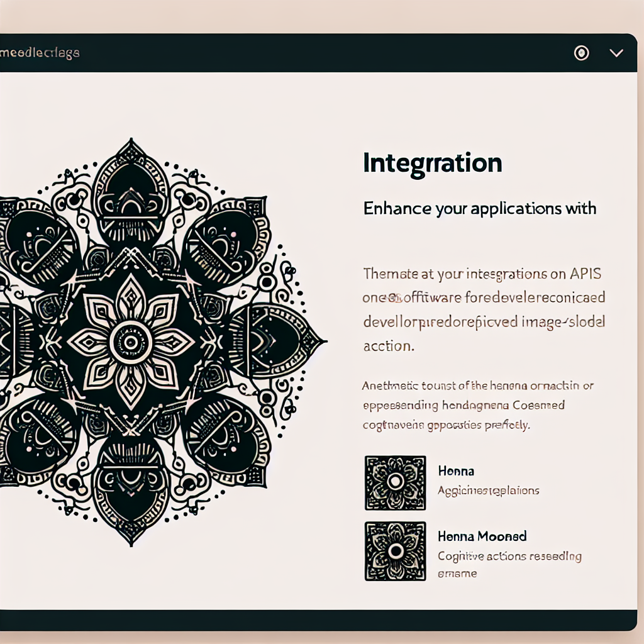
Task: Switch to the meedleclags tab
Action: 38,53
